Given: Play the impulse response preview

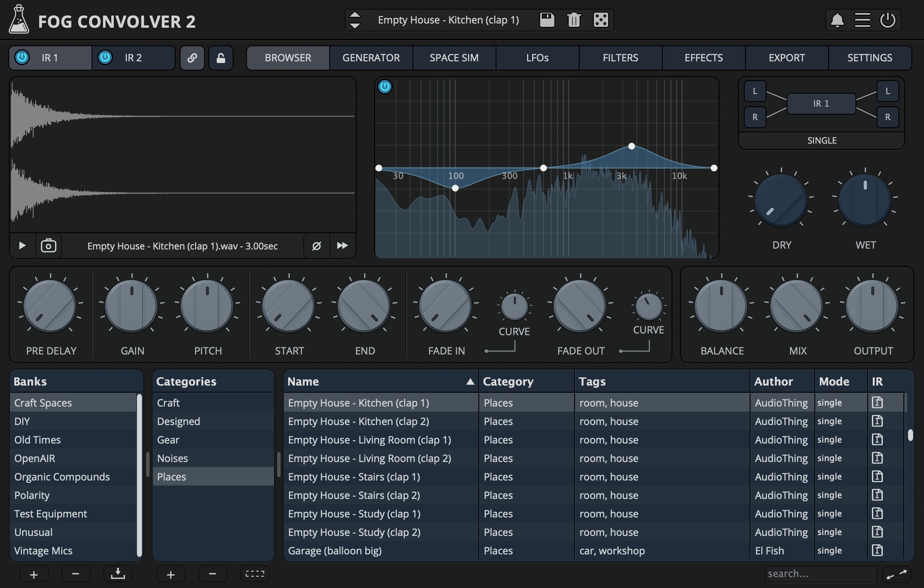Looking at the screenshot, I should coord(22,246).
